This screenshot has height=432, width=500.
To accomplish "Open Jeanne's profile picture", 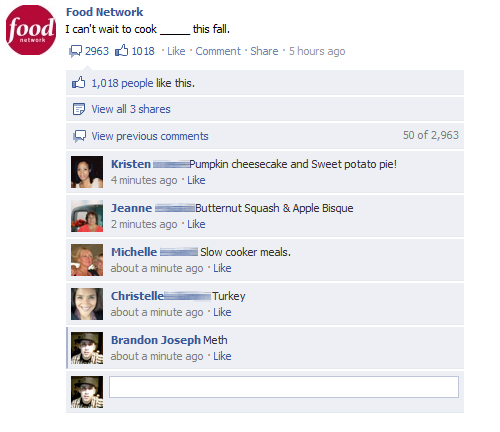I will [x=87, y=216].
